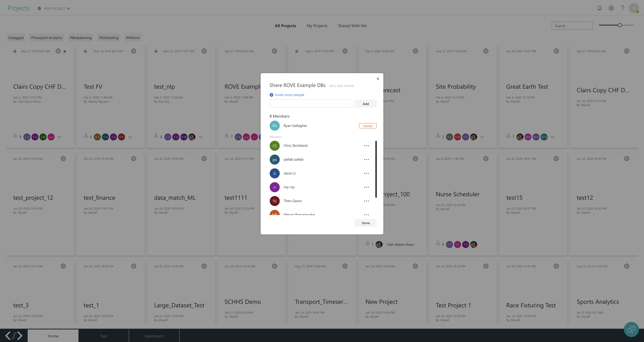The width and height of the screenshot is (644, 342).
Task: Click the lock icon on Test FV card
Action: pos(86,51)
